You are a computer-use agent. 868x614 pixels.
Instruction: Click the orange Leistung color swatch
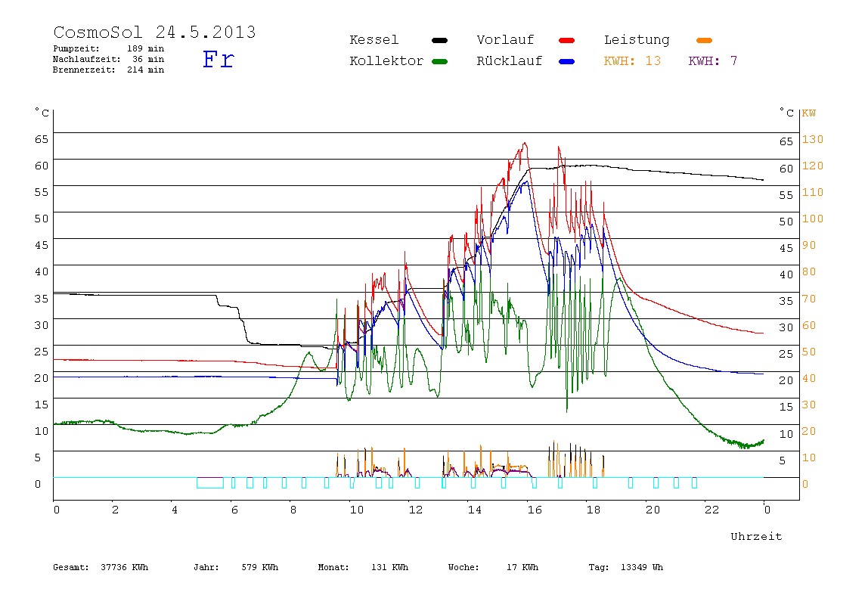tap(704, 40)
